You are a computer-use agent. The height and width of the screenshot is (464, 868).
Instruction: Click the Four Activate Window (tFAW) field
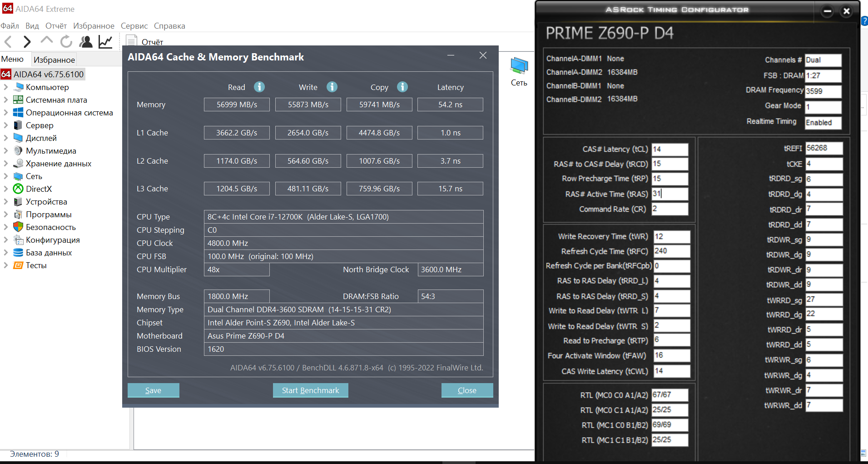[x=672, y=355]
